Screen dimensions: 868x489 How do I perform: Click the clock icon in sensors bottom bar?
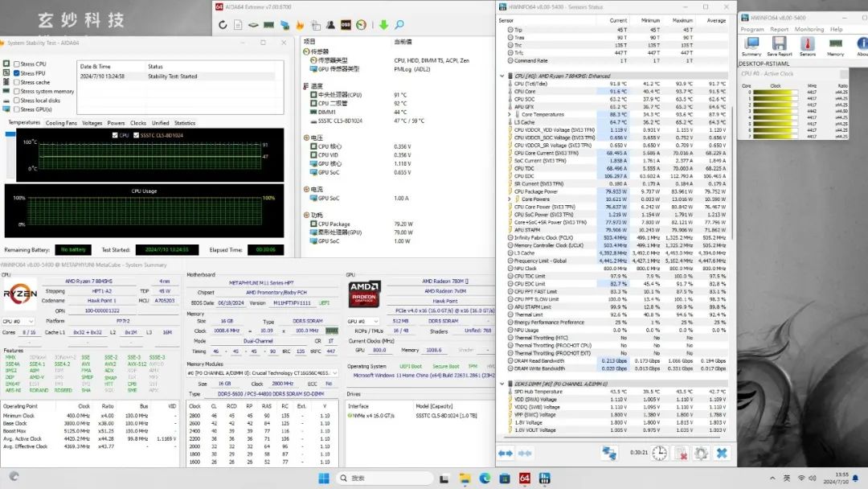pos(659,454)
